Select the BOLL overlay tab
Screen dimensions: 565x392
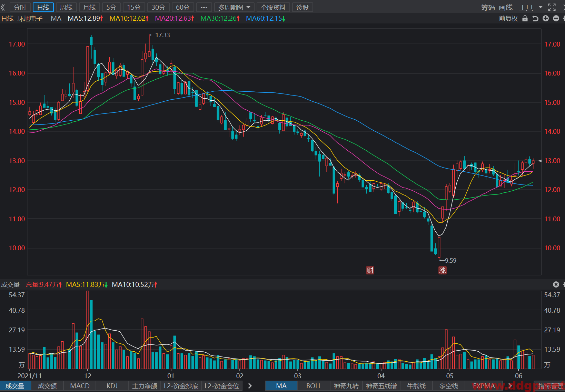[x=314, y=386]
